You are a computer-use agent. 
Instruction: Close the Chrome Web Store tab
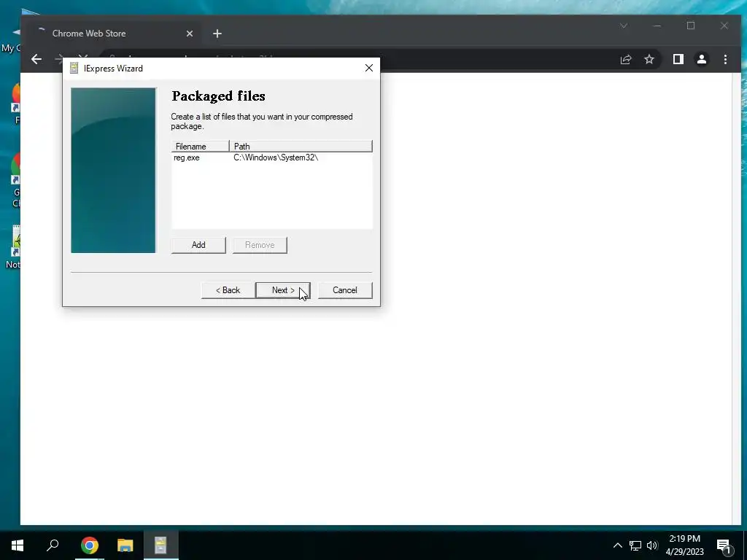190,34
